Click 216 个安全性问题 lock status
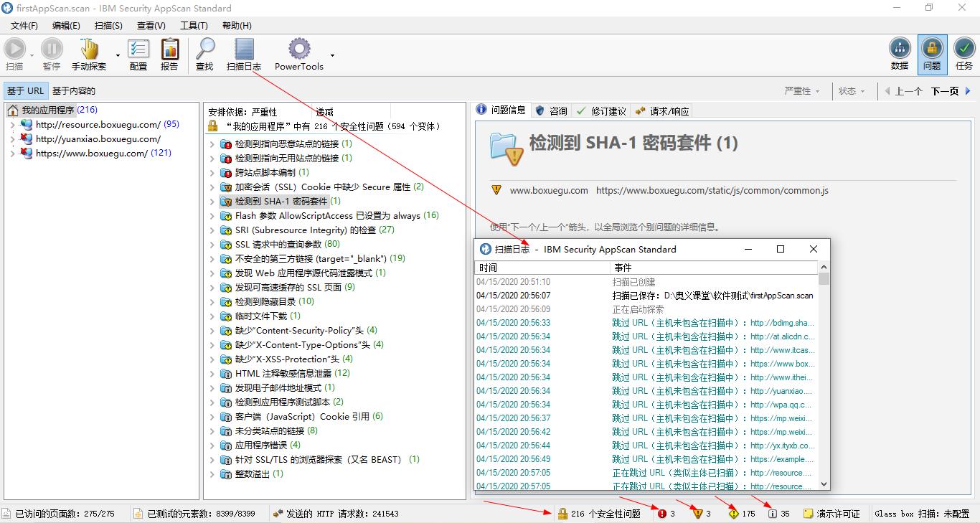Image resolution: width=980 pixels, height=523 pixels. tap(599, 514)
